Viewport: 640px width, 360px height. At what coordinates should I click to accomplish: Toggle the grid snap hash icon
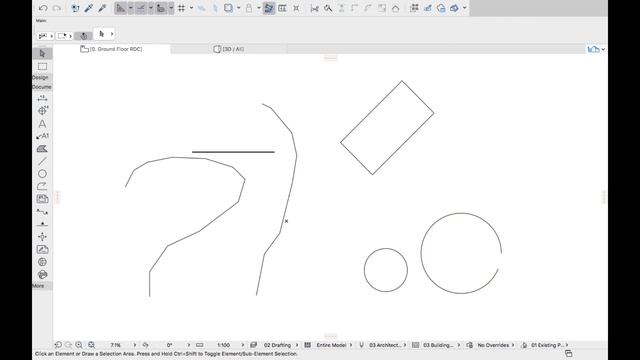coord(181,8)
